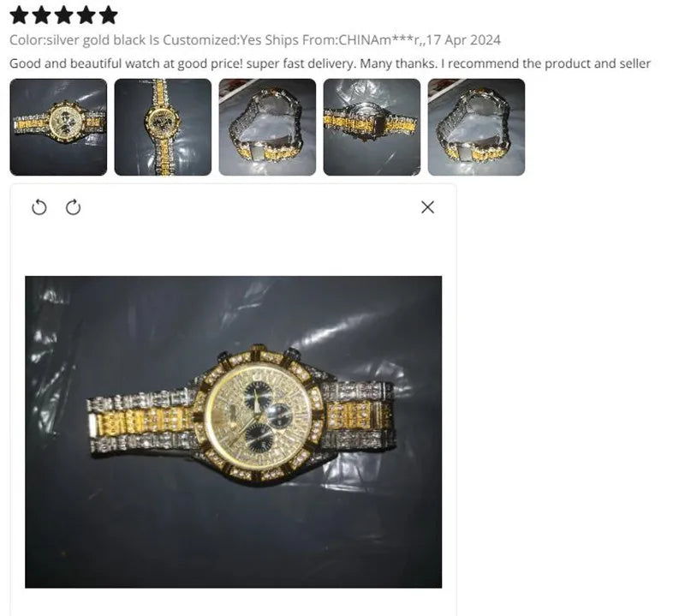The height and width of the screenshot is (616, 685).
Task: Open third thumbnail showing watch clasp
Action: (x=267, y=127)
